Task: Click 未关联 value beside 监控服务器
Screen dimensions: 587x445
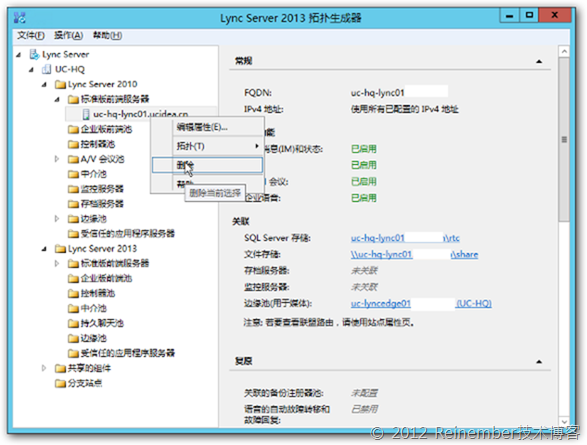Action: pyautogui.click(x=364, y=287)
